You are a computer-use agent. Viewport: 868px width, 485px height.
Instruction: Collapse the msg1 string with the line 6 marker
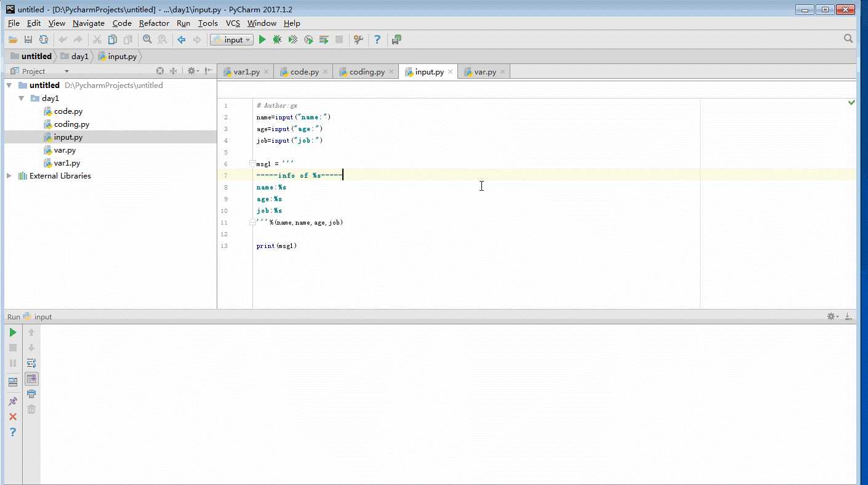pos(252,164)
